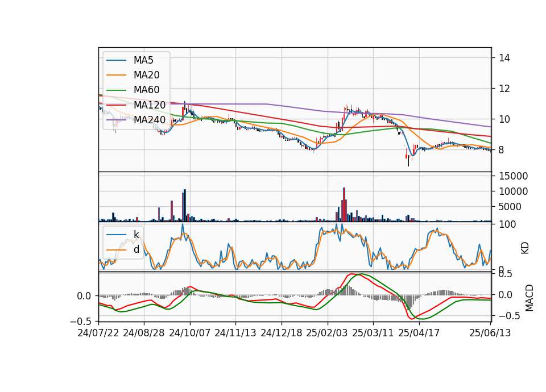Image resolution: width=546 pixels, height=392 pixels.
Task: Click the red MA120 legend line sample
Action: (116, 105)
